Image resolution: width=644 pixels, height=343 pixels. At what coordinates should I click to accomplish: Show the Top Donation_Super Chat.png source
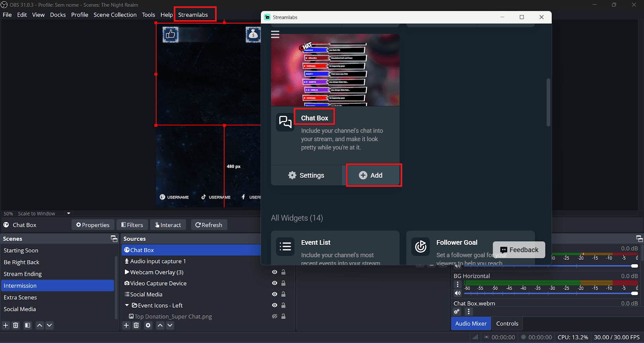tap(275, 316)
